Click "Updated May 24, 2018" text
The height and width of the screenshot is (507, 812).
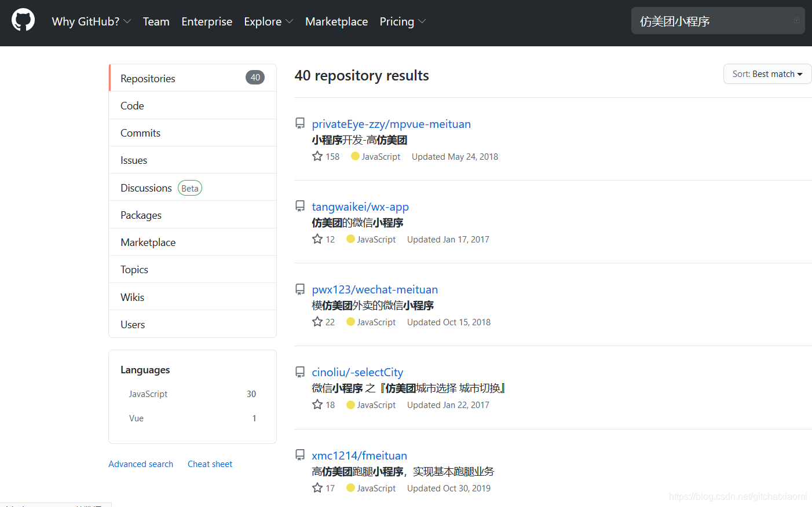455,156
